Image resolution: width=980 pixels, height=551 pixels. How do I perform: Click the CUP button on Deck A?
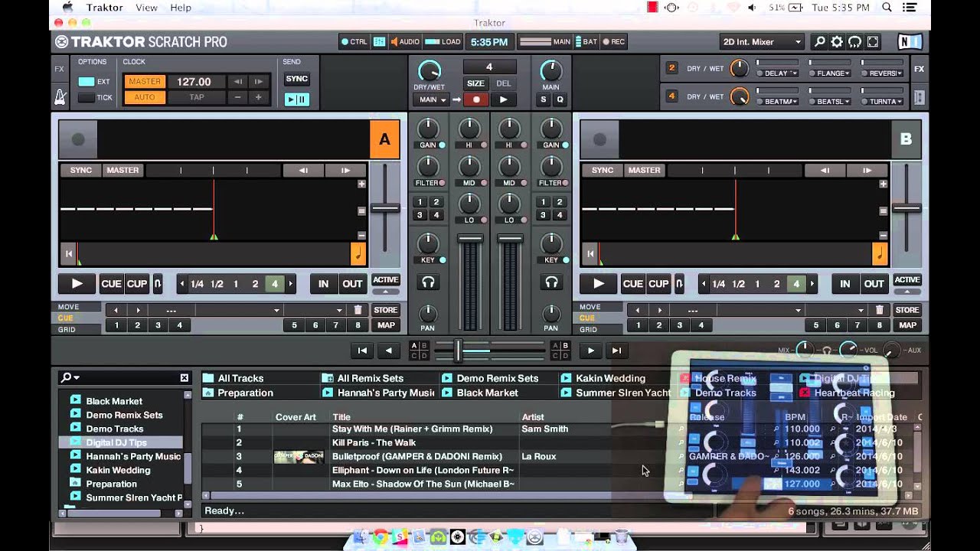point(137,284)
